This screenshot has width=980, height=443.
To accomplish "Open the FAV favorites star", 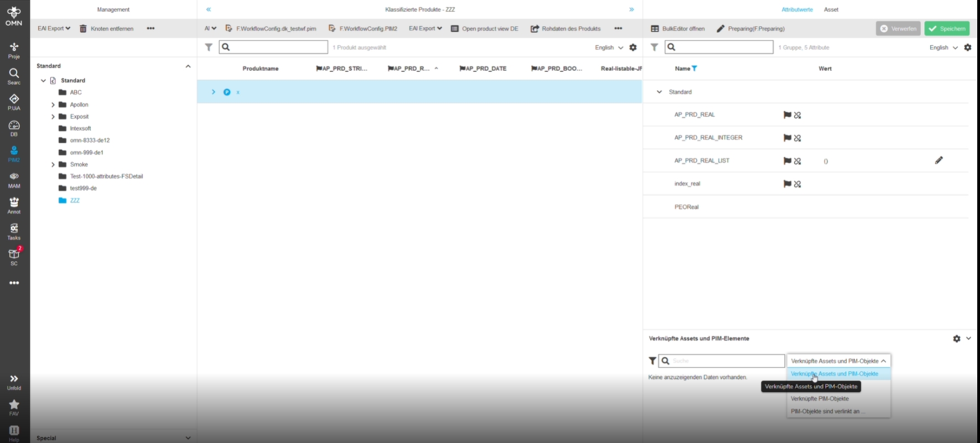I will point(14,408).
